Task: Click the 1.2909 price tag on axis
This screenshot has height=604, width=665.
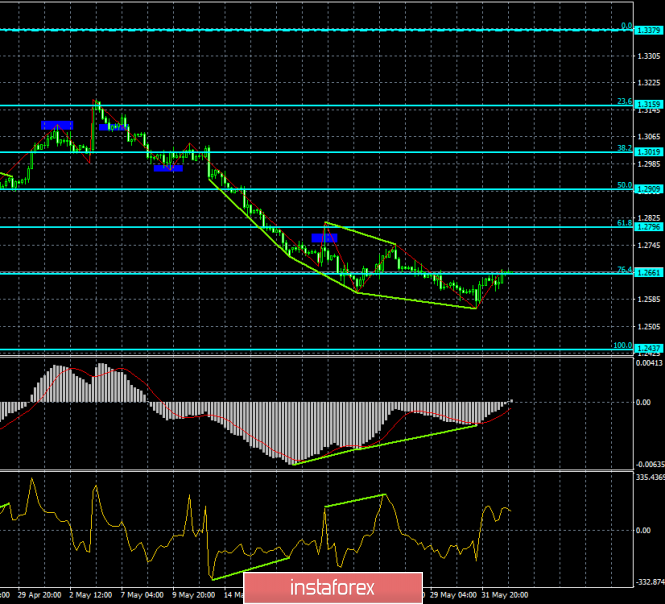Action: [649, 188]
